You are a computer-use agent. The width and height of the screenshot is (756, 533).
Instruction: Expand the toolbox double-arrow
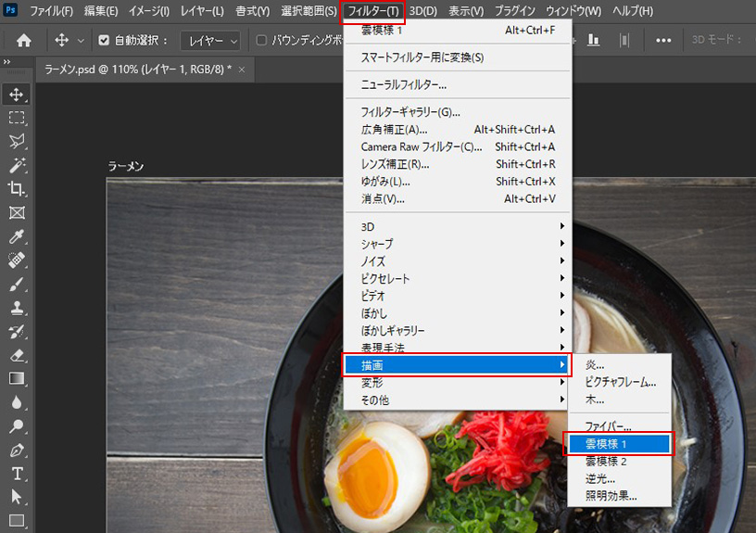pos(6,62)
